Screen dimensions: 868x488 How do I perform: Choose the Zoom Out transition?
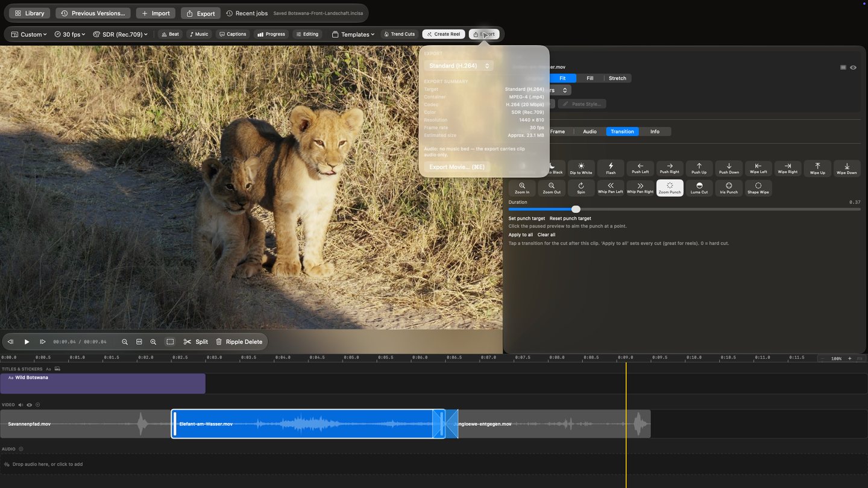click(552, 188)
